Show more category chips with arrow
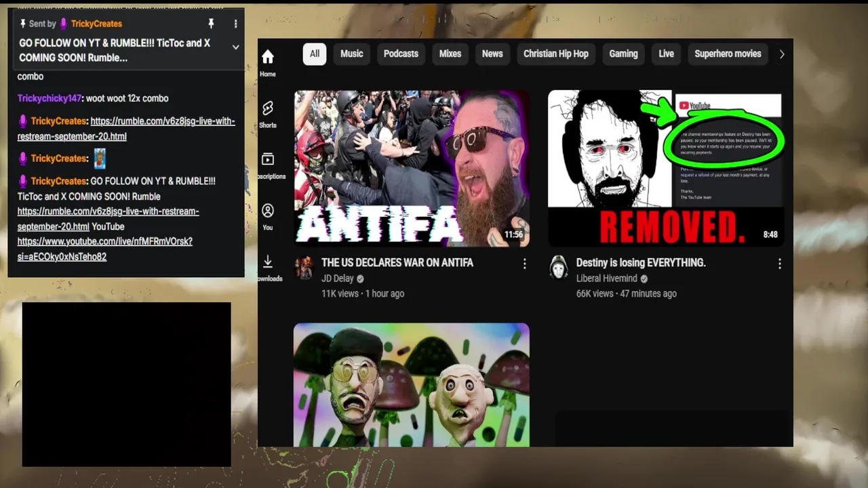 tap(782, 54)
